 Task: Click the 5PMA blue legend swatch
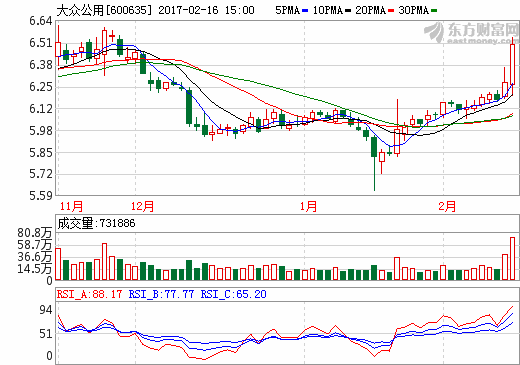pyautogui.click(x=305, y=11)
